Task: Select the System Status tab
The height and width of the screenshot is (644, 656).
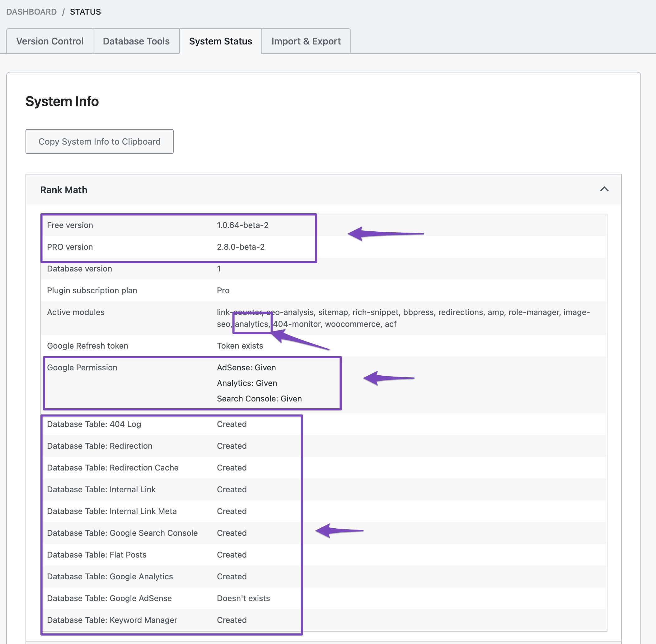Action: [x=220, y=41]
